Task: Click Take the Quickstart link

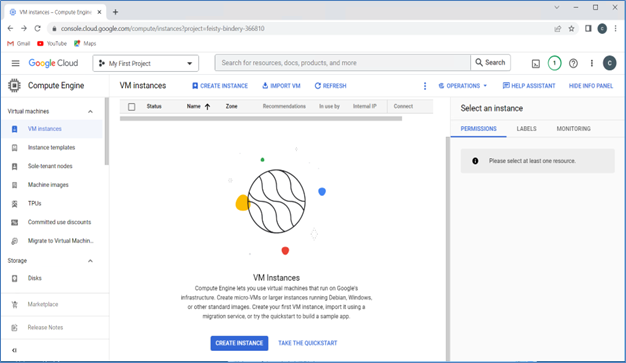Action: click(307, 343)
